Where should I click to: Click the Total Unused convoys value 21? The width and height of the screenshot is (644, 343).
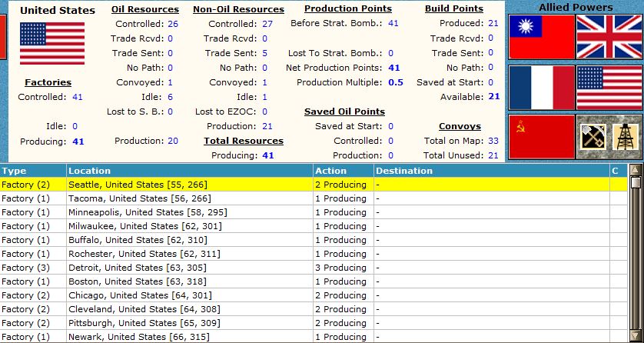[493, 155]
